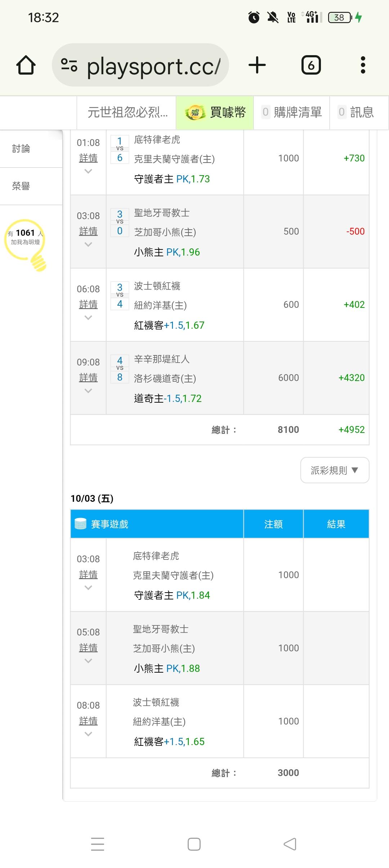The height and width of the screenshot is (868, 389).
Task: Open a new tab with plus icon
Action: [x=257, y=65]
